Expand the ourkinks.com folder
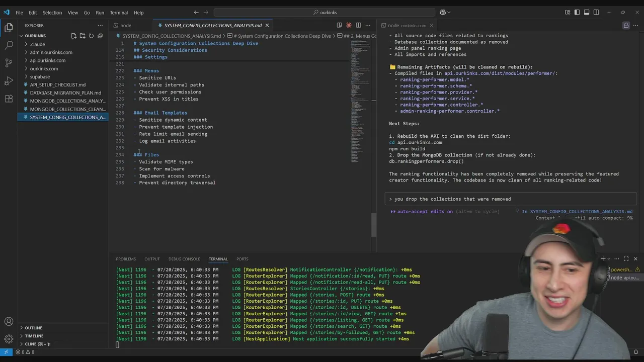Image resolution: width=644 pixels, height=362 pixels. [x=63, y=68]
